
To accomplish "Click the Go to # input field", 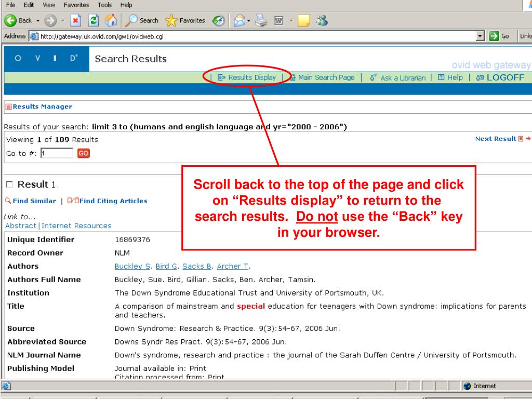I will coord(56,153).
